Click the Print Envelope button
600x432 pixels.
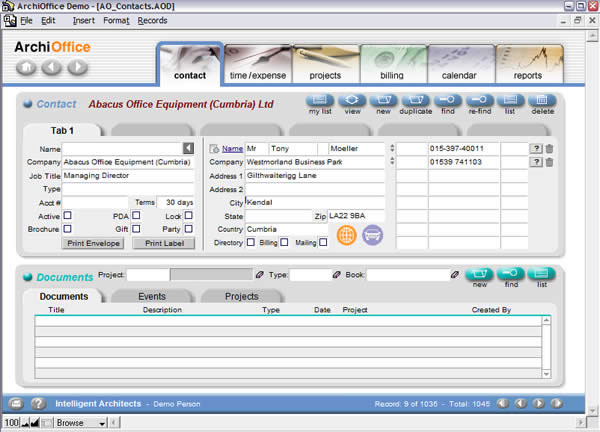pos(93,243)
